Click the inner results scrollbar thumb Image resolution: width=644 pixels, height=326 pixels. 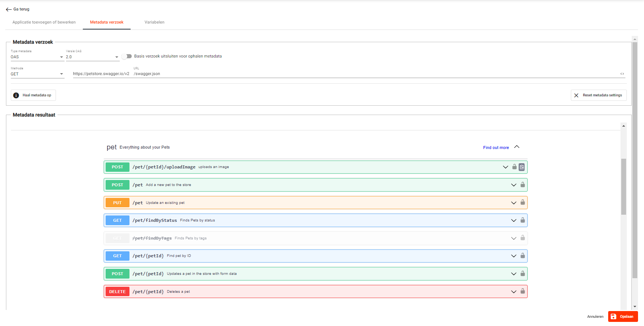coord(623,187)
